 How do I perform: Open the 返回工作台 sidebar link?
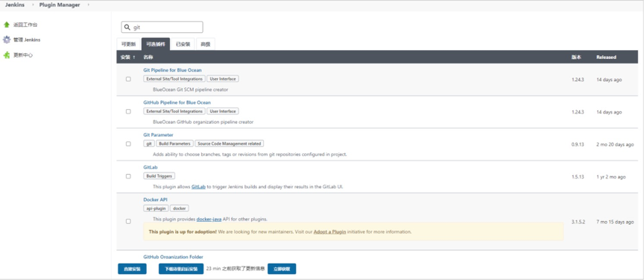click(x=25, y=25)
